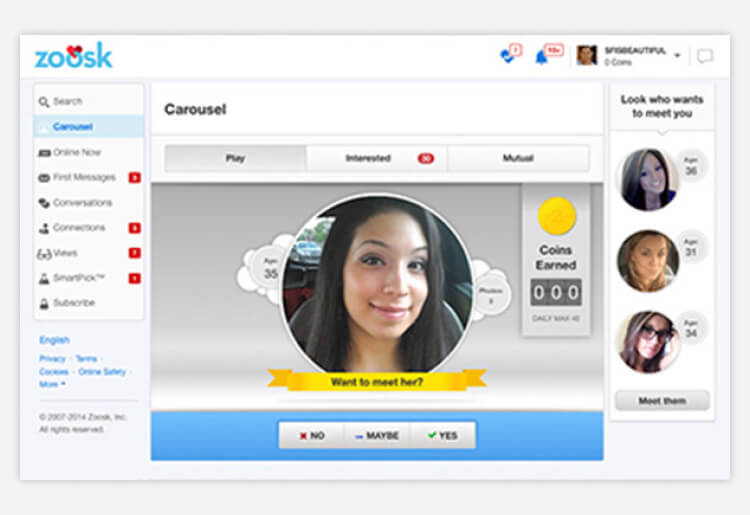The height and width of the screenshot is (515, 750).
Task: Open the chat bubble icon in header
Action: point(705,56)
